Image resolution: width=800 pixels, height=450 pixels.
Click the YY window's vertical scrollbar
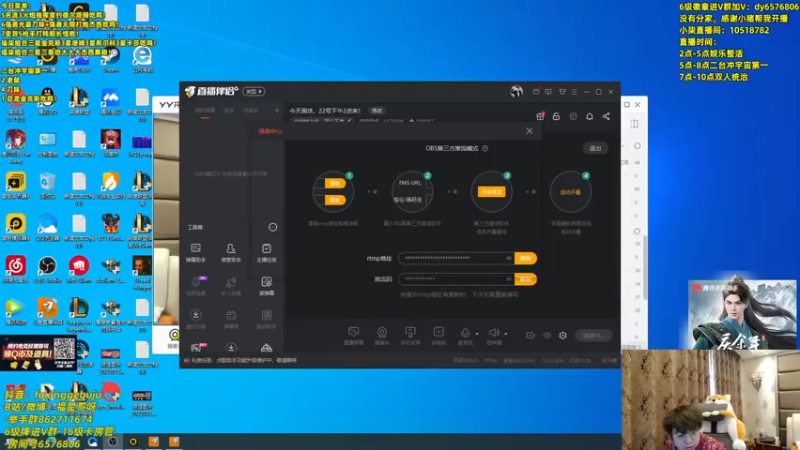click(x=645, y=265)
